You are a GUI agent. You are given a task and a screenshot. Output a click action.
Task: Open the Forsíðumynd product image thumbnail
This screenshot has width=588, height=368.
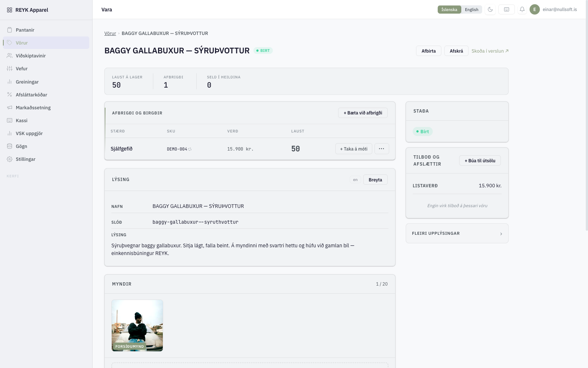click(137, 325)
